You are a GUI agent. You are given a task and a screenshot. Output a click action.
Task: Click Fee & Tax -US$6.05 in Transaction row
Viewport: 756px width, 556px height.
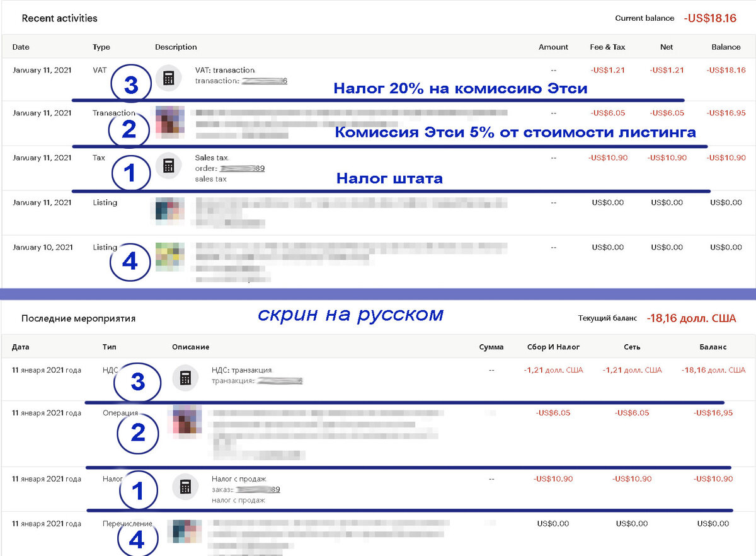pyautogui.click(x=608, y=113)
